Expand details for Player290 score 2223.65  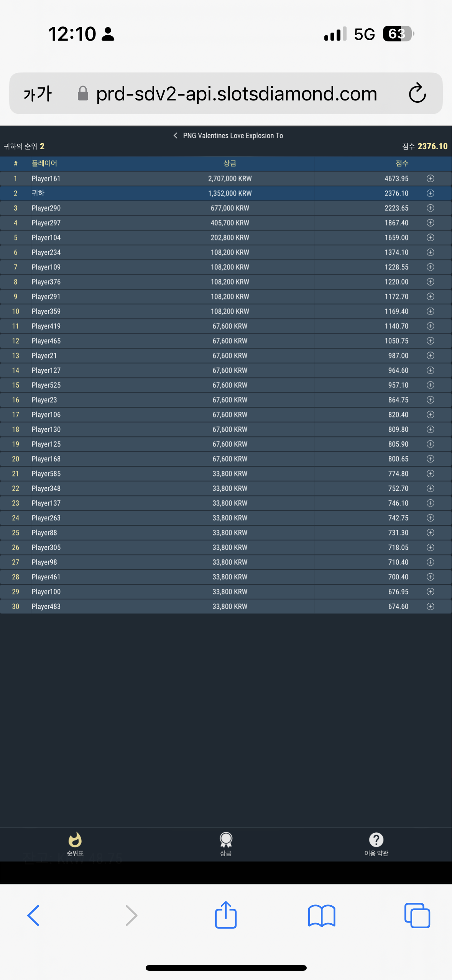pyautogui.click(x=430, y=208)
